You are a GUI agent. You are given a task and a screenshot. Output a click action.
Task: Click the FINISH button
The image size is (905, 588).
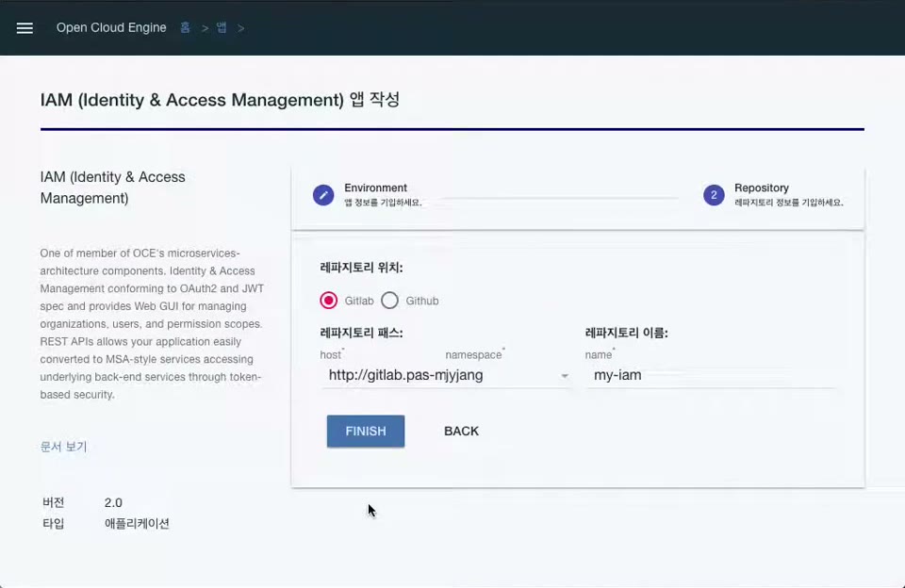coord(366,431)
